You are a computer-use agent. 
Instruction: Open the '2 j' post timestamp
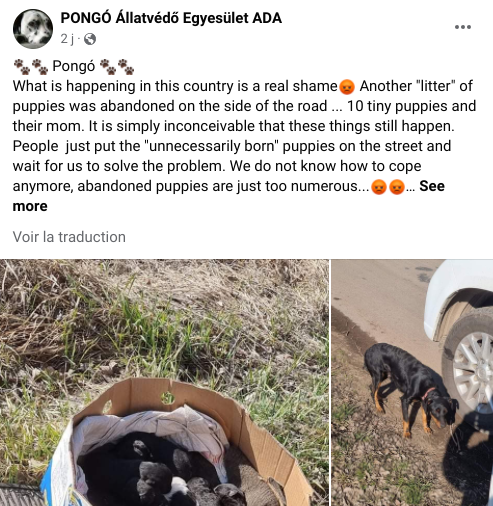click(x=67, y=39)
